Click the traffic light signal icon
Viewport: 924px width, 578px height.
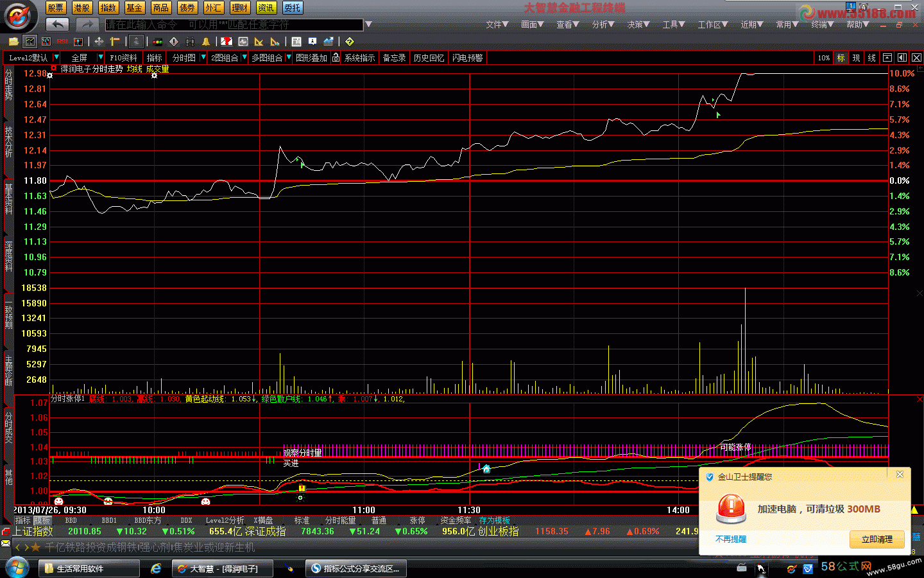tap(158, 42)
